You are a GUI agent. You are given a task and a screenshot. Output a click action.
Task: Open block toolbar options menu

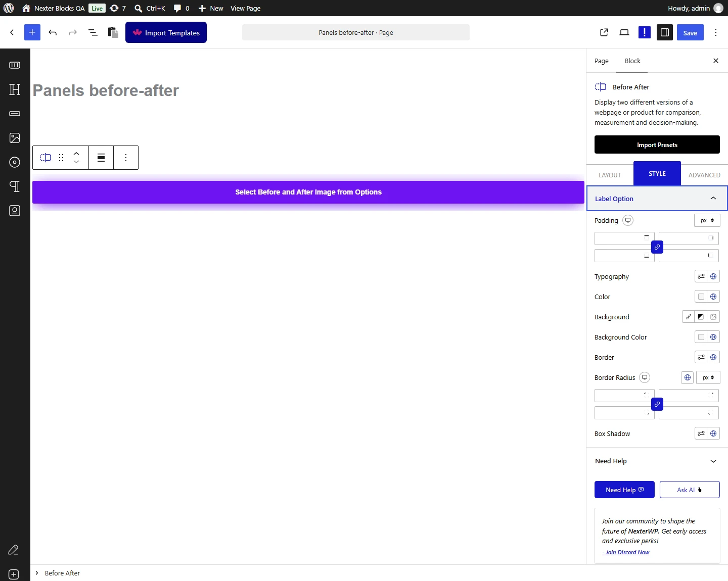(126, 158)
